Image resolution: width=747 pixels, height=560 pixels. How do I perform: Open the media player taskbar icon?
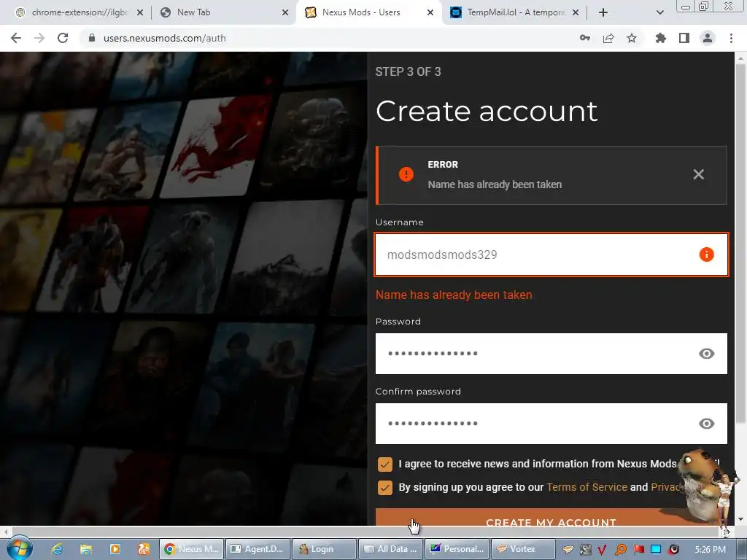(x=115, y=549)
